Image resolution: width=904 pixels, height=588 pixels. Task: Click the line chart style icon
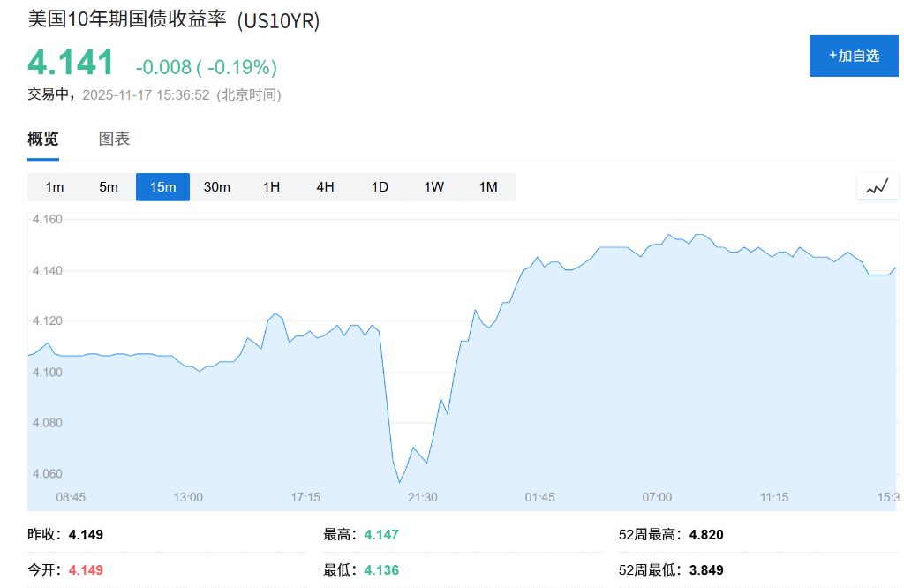click(877, 185)
